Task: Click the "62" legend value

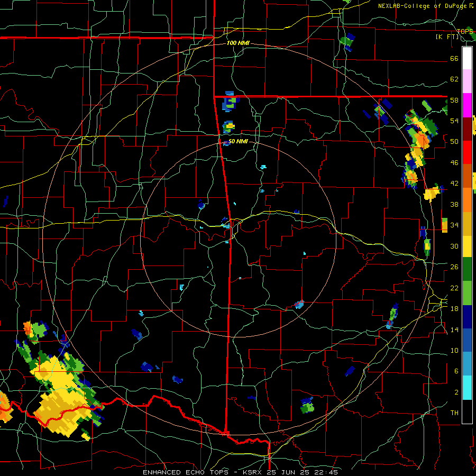Action: point(454,79)
